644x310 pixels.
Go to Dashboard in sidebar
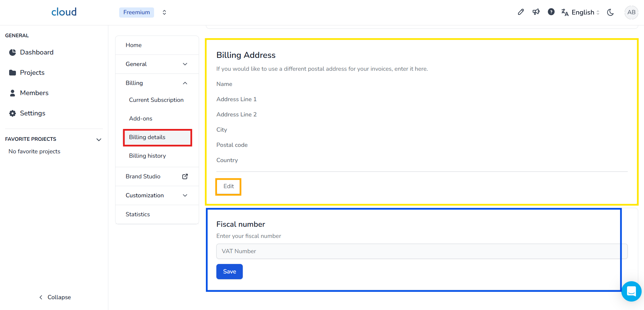(x=37, y=52)
